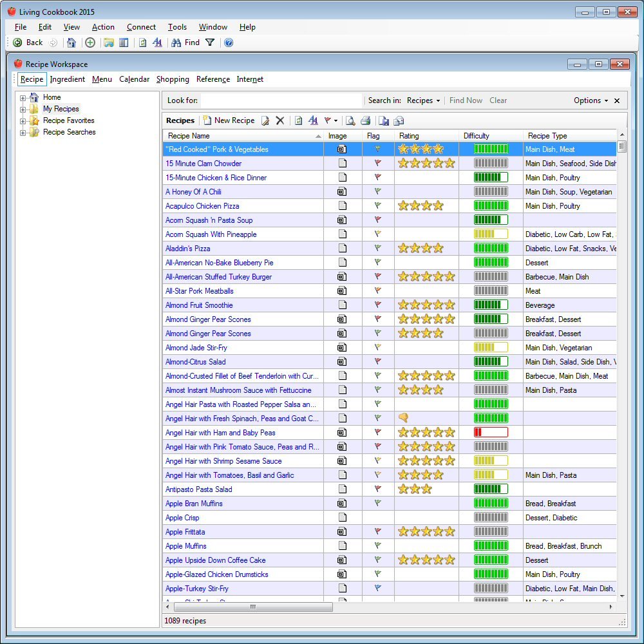
Task: Open the Options dropdown in search bar
Action: click(591, 100)
